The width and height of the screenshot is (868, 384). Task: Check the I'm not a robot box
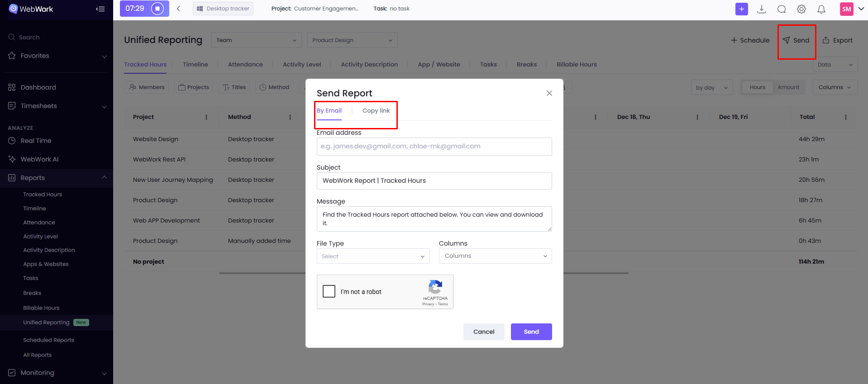pos(329,291)
